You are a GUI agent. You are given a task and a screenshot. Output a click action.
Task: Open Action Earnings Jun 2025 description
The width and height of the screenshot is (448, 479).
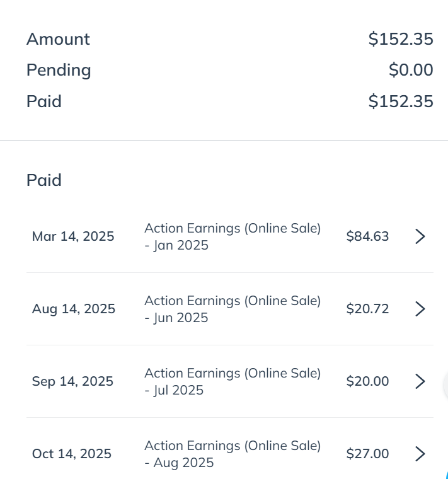(x=233, y=309)
